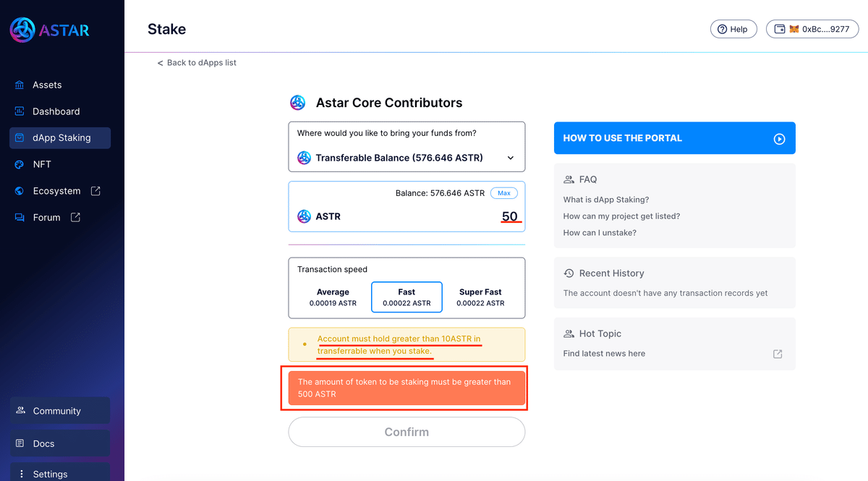
Task: Open the Help button
Action: click(733, 29)
